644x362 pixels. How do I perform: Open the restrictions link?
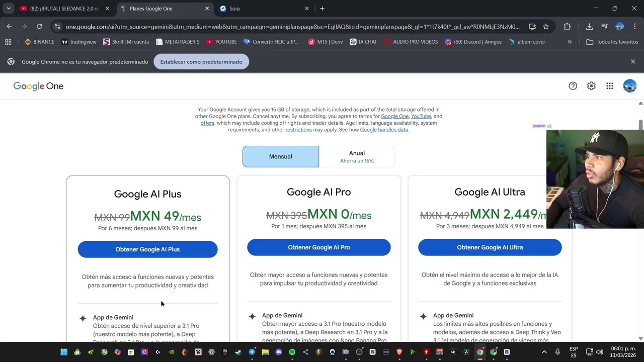[298, 130]
